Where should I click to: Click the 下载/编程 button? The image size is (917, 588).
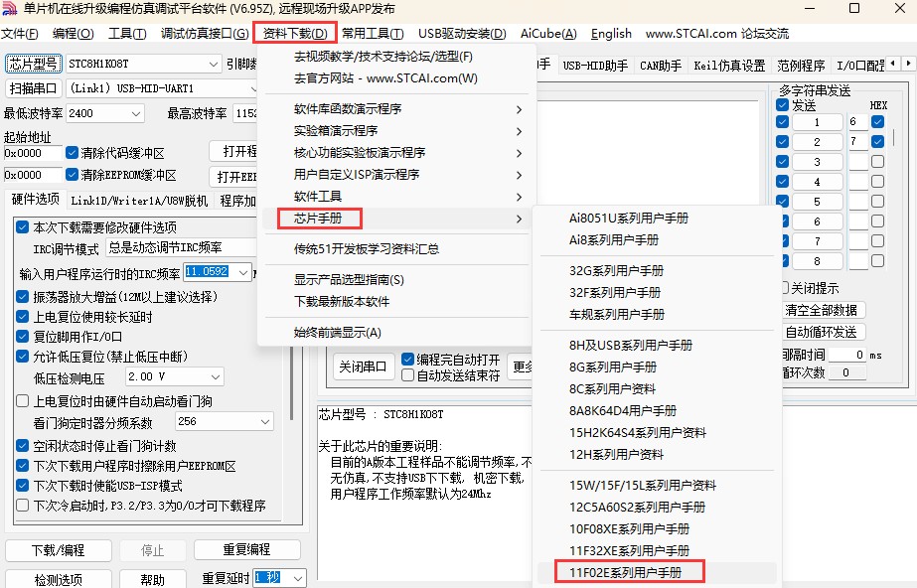click(59, 550)
